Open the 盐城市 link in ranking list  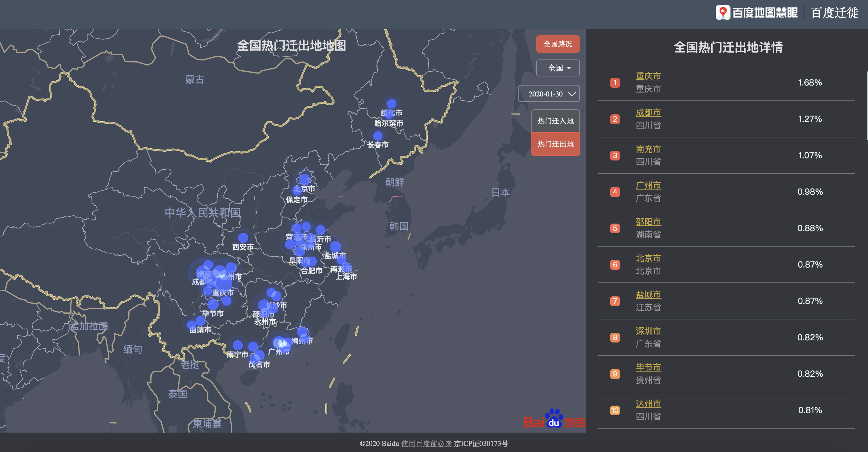tap(648, 295)
